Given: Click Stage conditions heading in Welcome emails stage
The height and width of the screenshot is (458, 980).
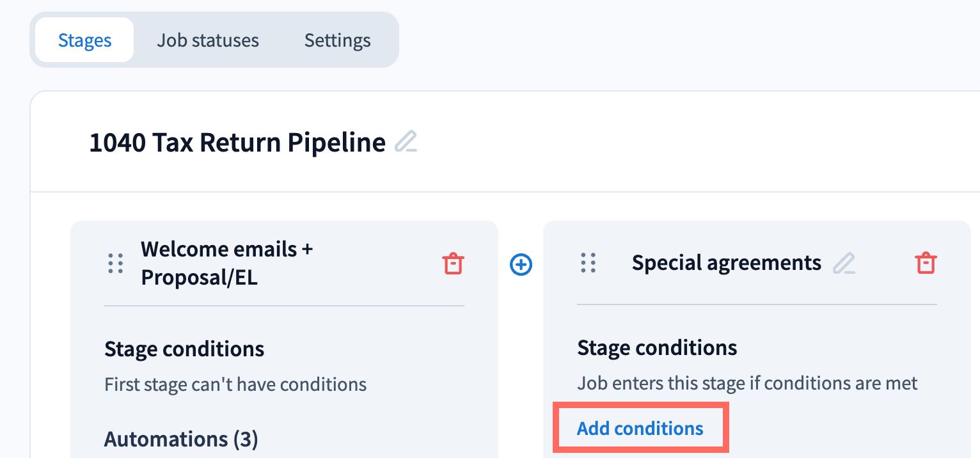Looking at the screenshot, I should coord(184,349).
